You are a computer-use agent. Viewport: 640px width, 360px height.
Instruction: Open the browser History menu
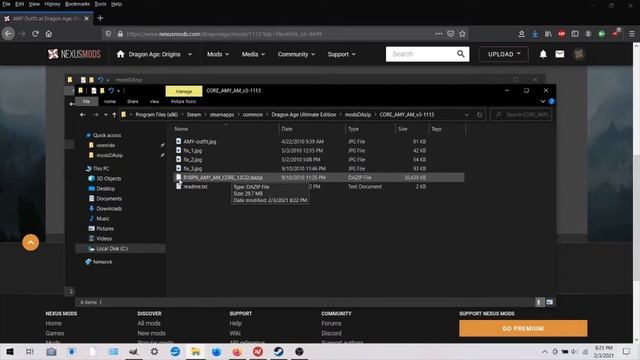tap(52, 4)
